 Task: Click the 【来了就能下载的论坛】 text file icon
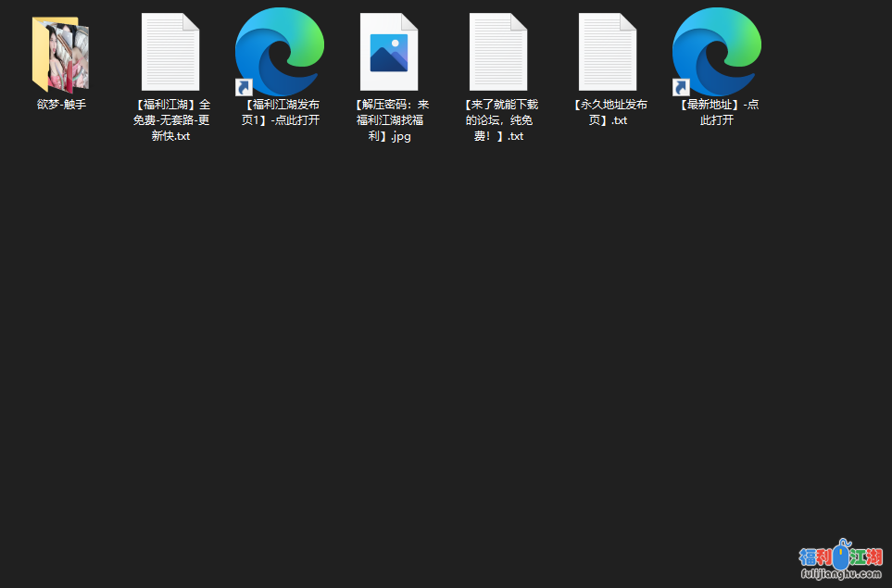point(498,52)
